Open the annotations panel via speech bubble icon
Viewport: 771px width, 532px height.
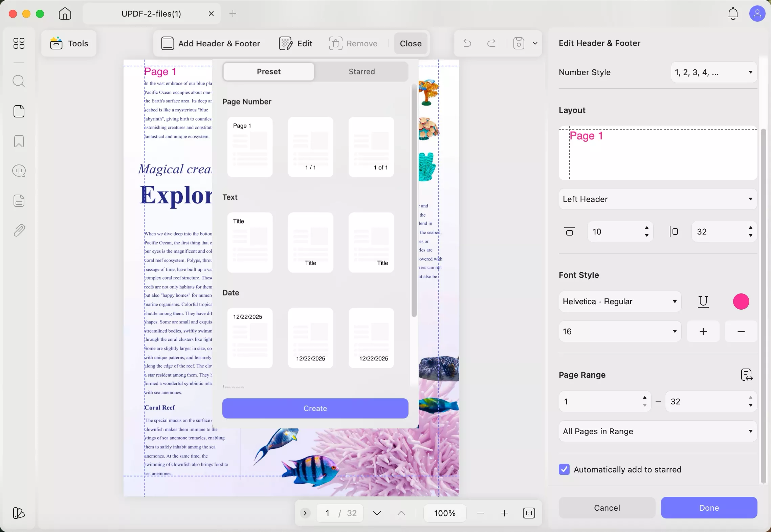coord(19,171)
